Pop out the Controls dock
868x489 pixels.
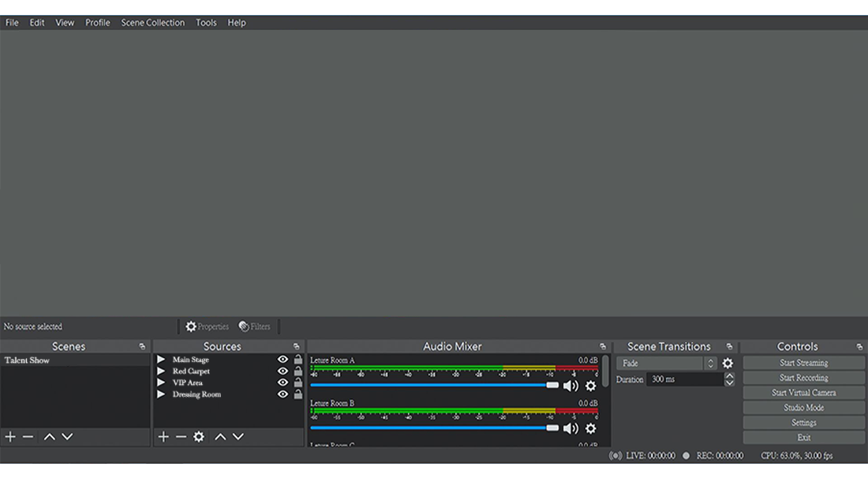coord(859,347)
